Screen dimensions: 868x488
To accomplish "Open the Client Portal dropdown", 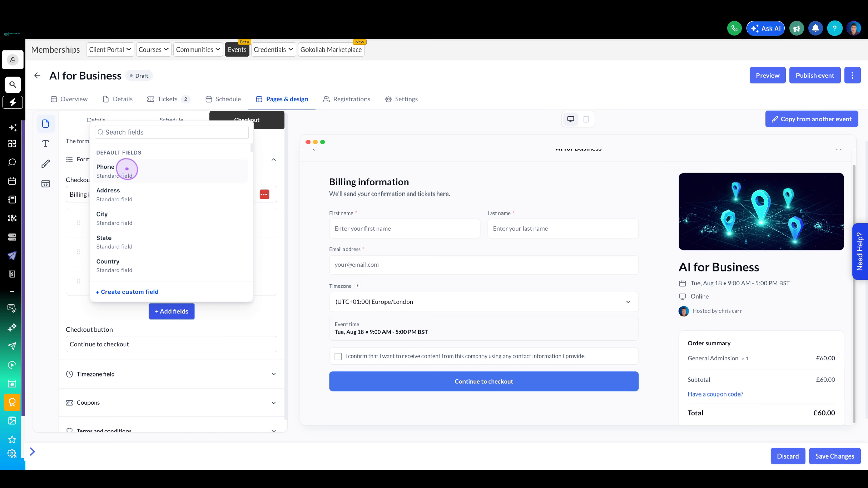I will click(x=110, y=50).
